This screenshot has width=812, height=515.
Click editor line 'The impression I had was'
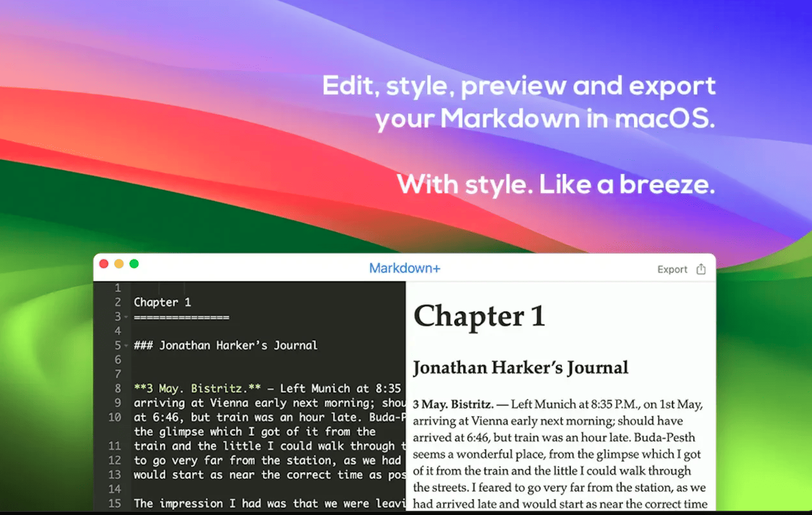tap(269, 504)
